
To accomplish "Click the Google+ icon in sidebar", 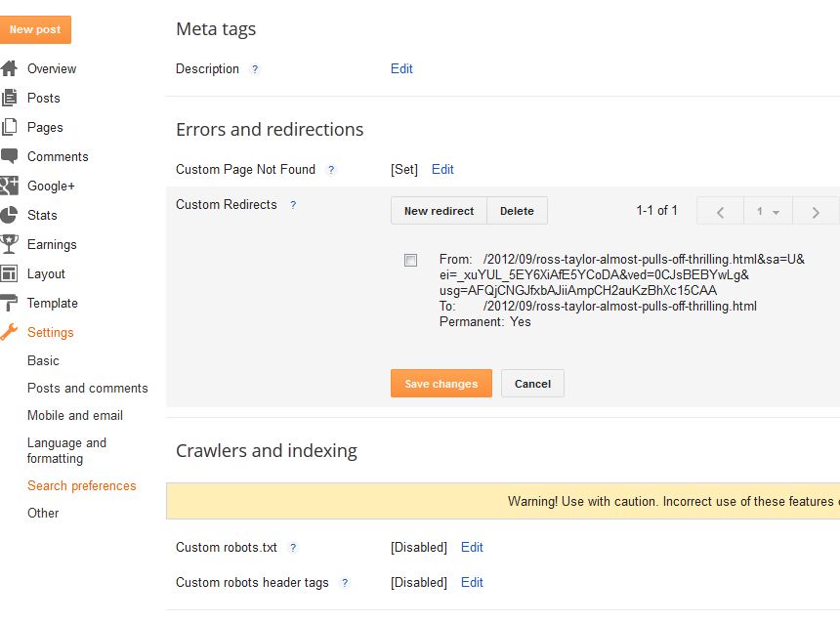I will 9,186.
